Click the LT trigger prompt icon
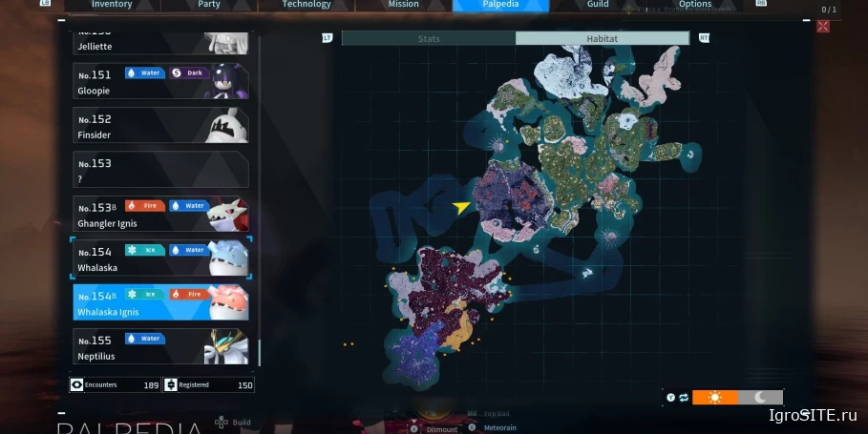Viewport: 868px width, 434px height. tap(328, 37)
